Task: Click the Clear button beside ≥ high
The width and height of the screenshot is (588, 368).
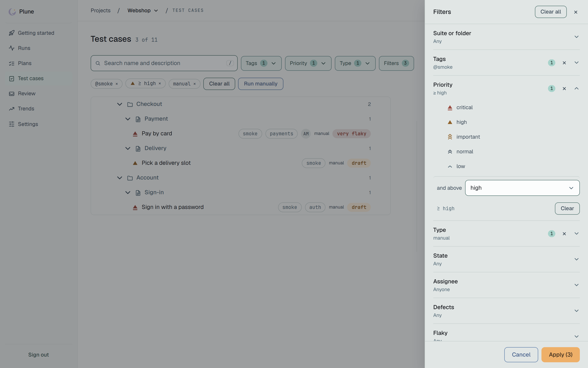Action: click(567, 209)
